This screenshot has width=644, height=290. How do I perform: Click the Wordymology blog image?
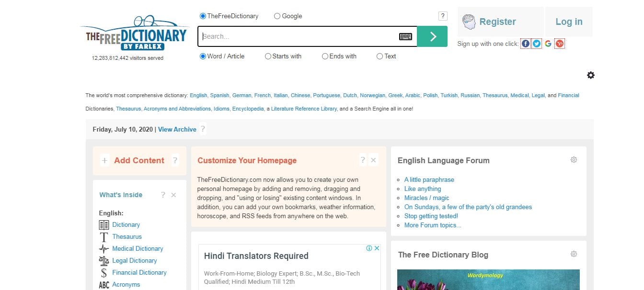click(x=488, y=279)
